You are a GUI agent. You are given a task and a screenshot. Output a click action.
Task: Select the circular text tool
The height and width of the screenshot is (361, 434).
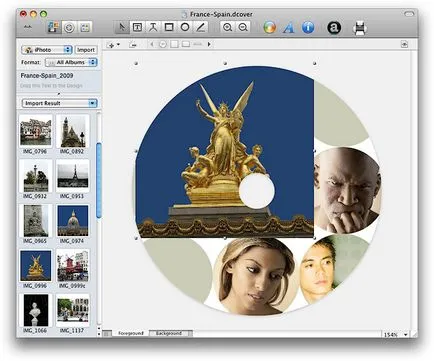(x=153, y=27)
